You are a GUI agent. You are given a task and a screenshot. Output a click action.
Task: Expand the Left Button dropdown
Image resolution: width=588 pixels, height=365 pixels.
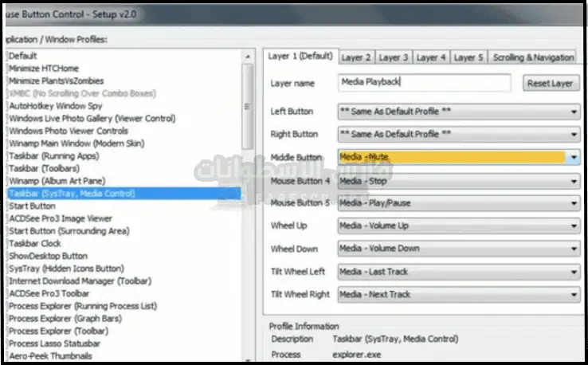(x=574, y=112)
